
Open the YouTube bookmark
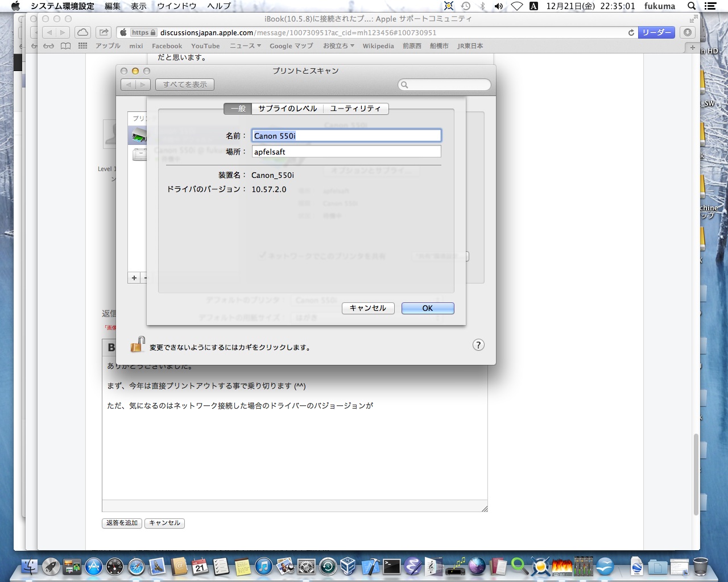pos(205,46)
